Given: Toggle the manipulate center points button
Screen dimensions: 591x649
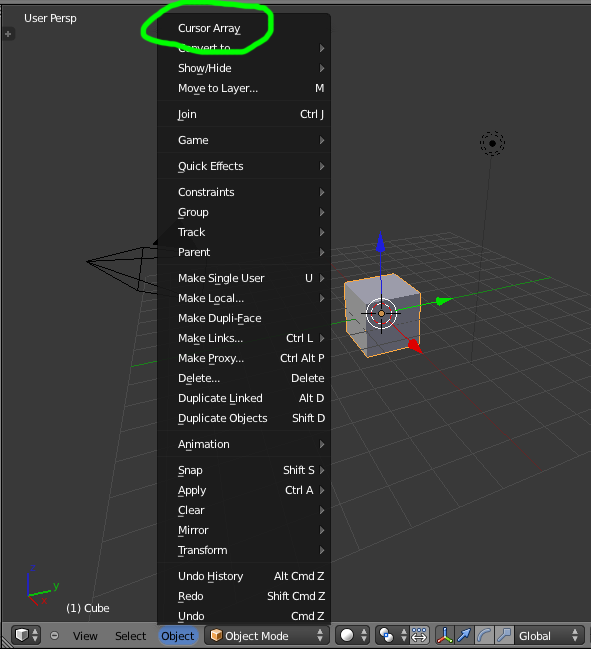Looking at the screenshot, I should 419,635.
